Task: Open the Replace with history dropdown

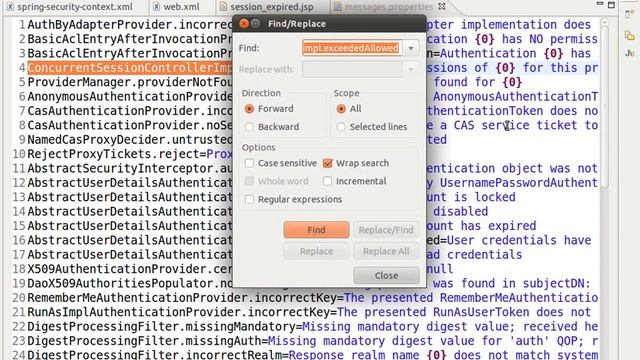Action: [411, 69]
